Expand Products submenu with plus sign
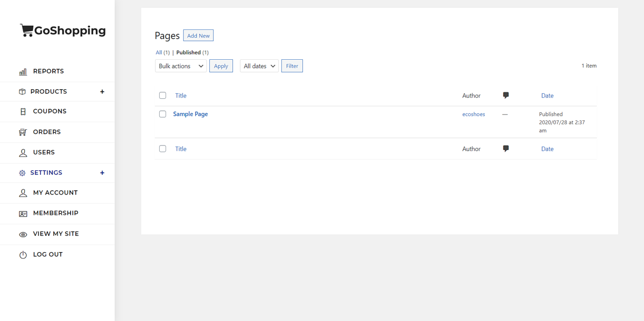The height and width of the screenshot is (321, 644). (102, 92)
